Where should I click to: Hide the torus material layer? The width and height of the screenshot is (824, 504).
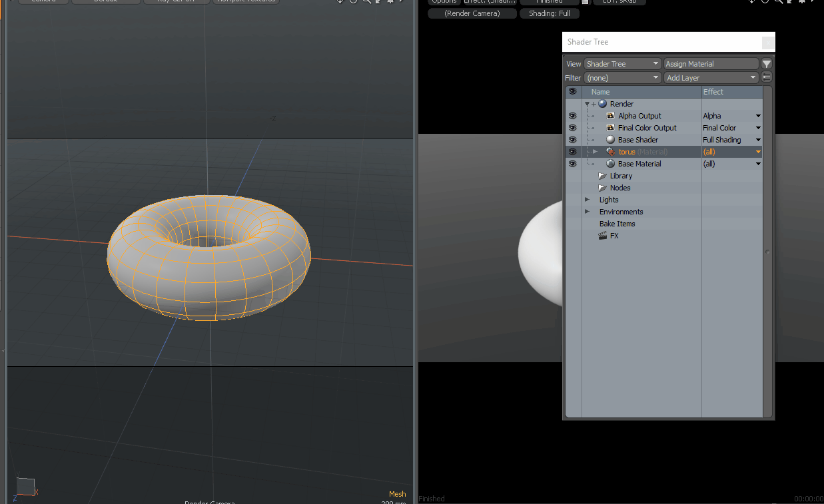click(572, 152)
